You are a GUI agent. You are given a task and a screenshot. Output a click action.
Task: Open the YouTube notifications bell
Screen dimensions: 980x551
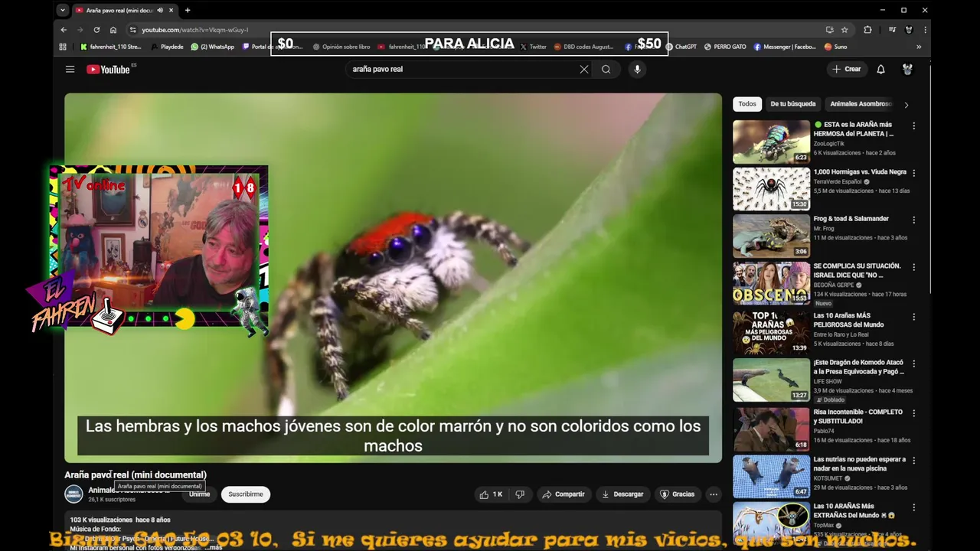tap(880, 69)
